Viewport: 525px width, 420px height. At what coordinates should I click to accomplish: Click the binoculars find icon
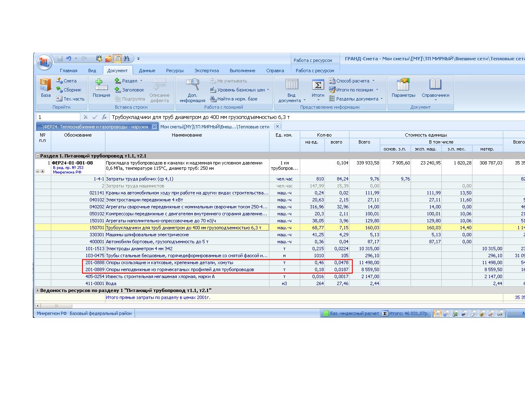point(126,59)
